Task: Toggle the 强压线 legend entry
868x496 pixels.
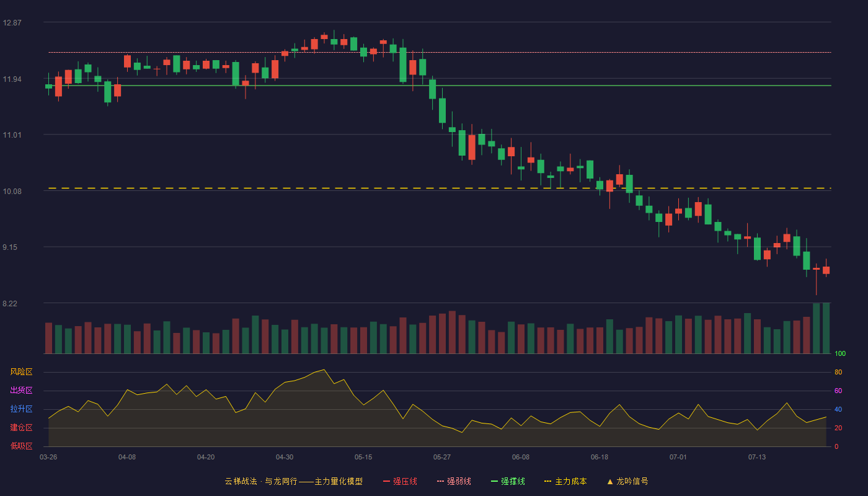Action: 400,481
